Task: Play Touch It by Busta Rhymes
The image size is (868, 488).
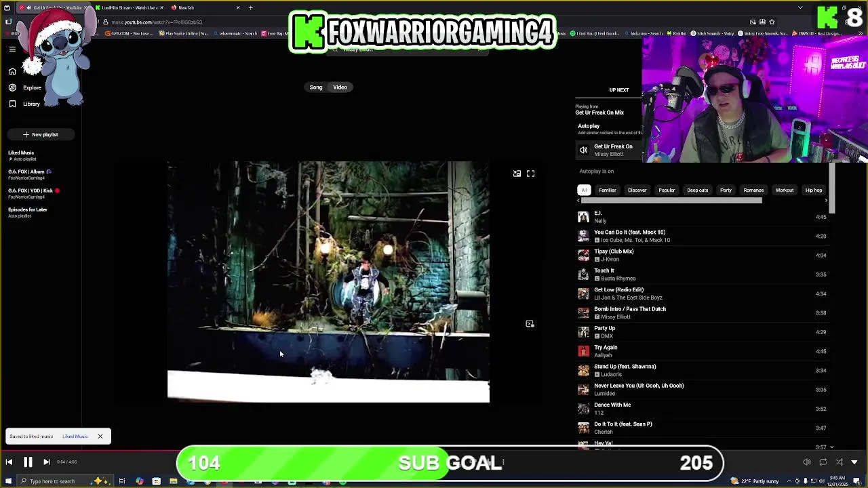Action: [x=701, y=274]
